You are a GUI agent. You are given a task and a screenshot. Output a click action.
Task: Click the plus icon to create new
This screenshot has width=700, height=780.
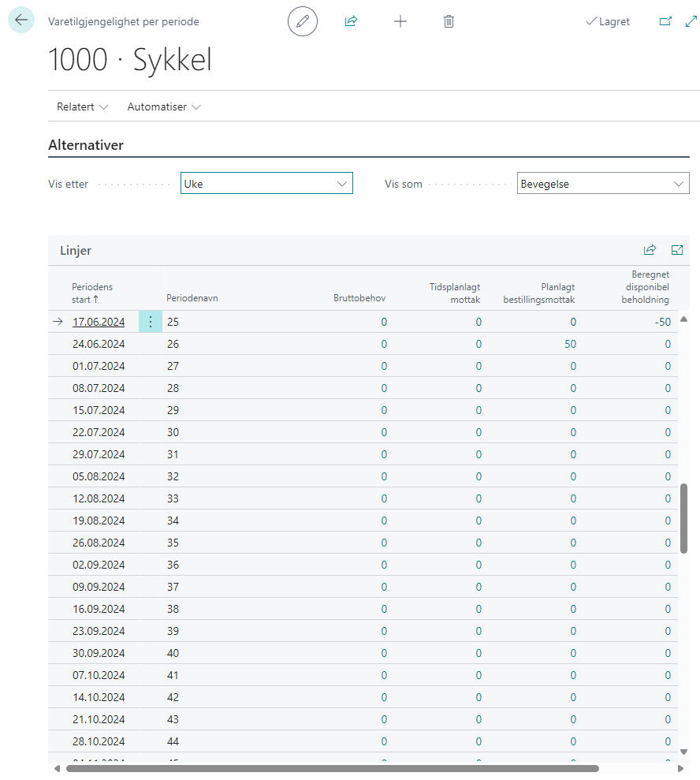pyautogui.click(x=400, y=21)
